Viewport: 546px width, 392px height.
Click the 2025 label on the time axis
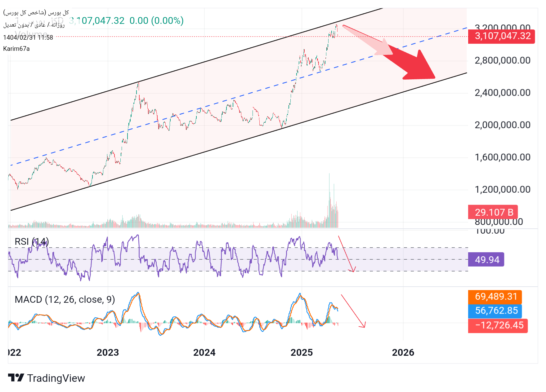(x=302, y=353)
